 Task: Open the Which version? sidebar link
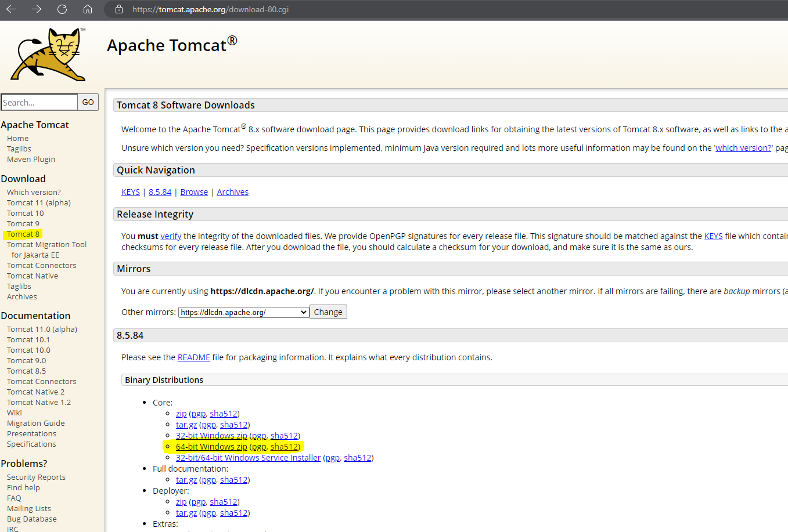[x=34, y=192]
